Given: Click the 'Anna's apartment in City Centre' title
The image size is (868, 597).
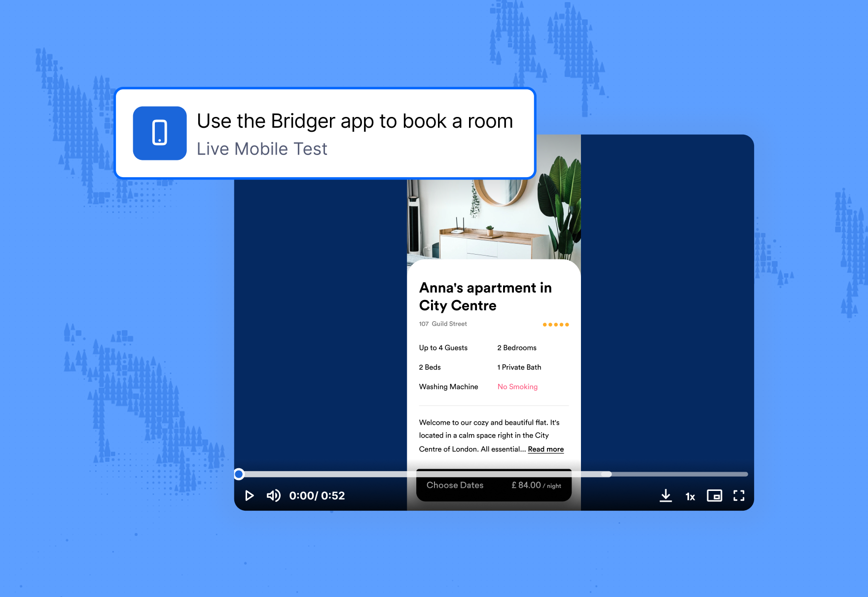Looking at the screenshot, I should tap(485, 297).
